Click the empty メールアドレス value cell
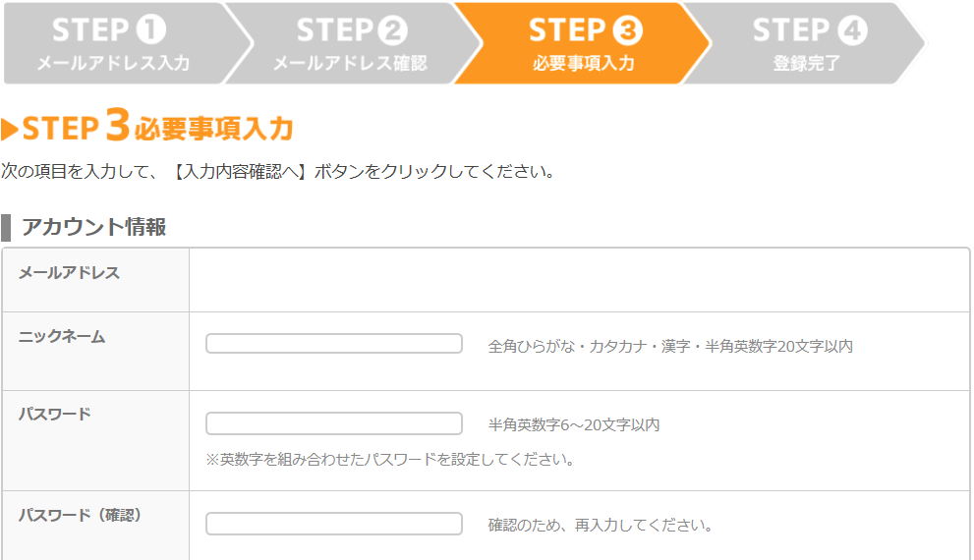Viewport: 974px width, 560px height. [x=579, y=280]
